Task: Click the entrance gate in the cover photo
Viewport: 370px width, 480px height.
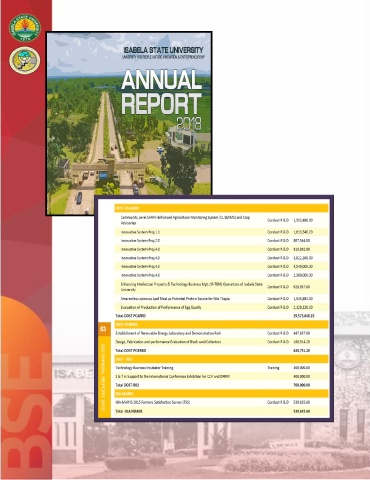Action: (108, 171)
